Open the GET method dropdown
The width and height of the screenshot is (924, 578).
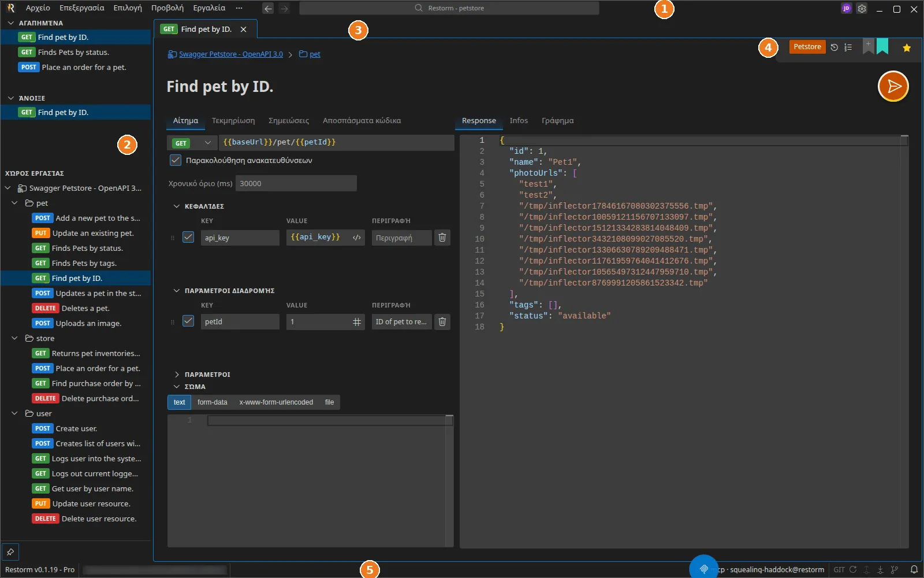pyautogui.click(x=192, y=143)
